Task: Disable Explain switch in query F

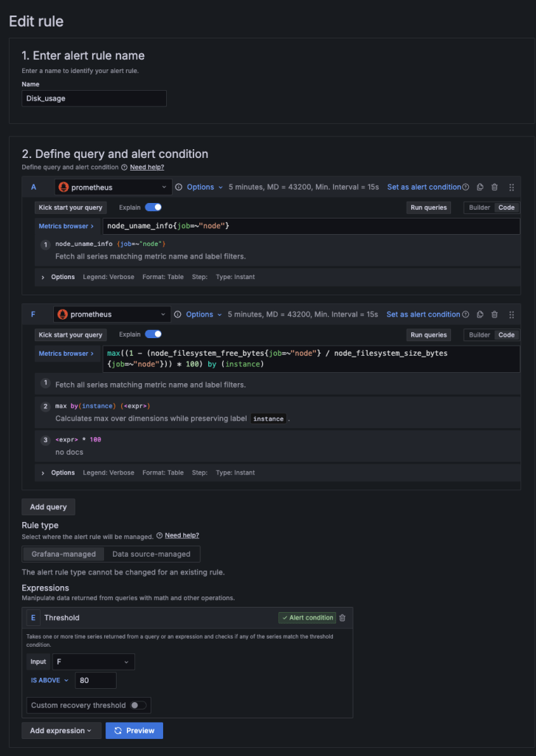Action: (x=154, y=334)
